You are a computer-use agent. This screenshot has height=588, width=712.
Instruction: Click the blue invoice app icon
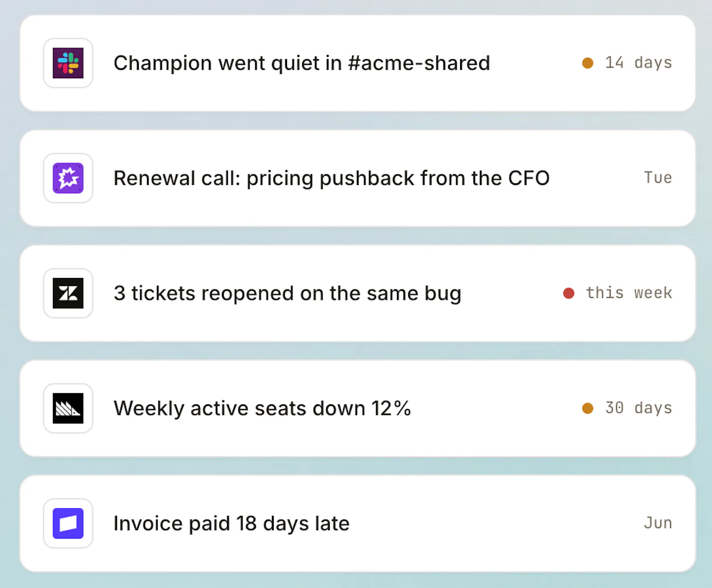coord(68,524)
